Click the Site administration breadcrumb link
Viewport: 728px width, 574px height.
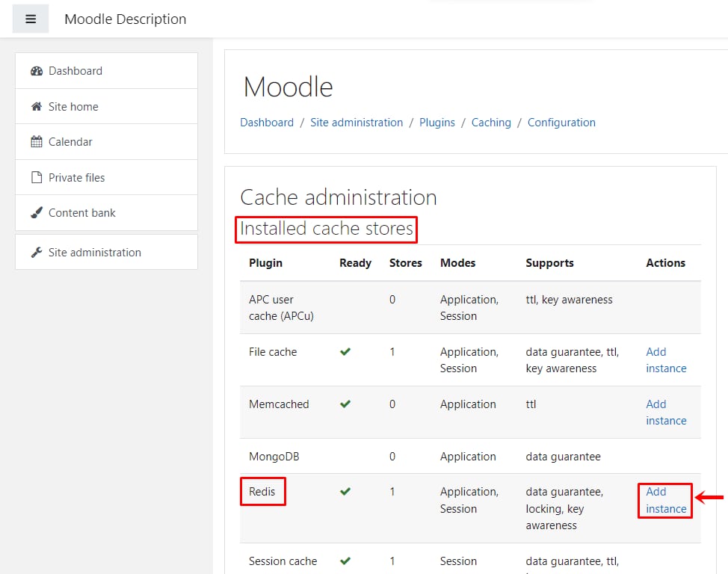357,123
